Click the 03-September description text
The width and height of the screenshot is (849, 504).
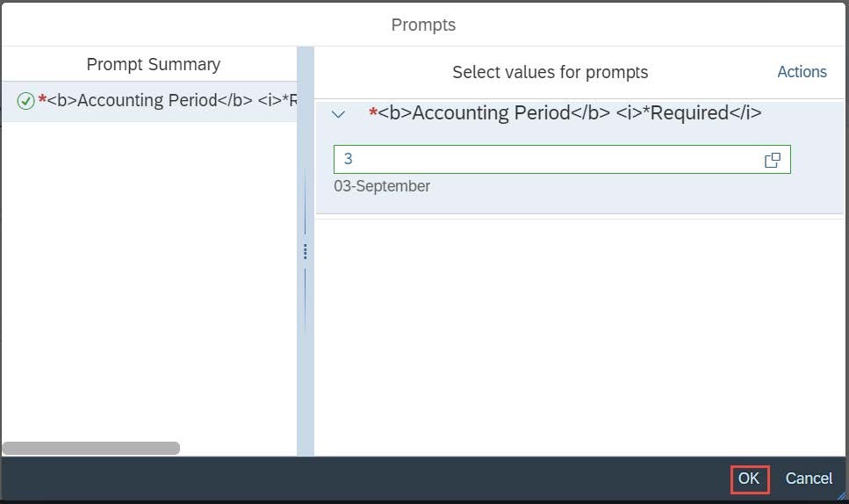click(382, 186)
